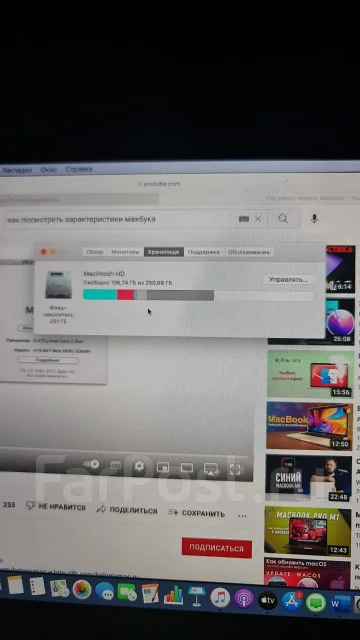Image resolution: width=360 pixels, height=640 pixels.
Task: Click the 'Macintosh HD' label
Action: click(x=104, y=274)
